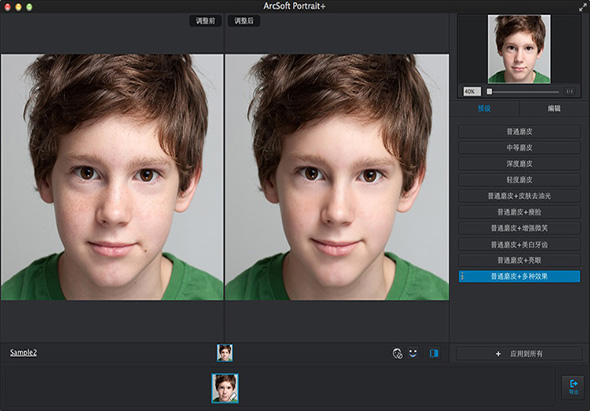Select the 调整后 after label
This screenshot has height=411, width=590.
(244, 21)
